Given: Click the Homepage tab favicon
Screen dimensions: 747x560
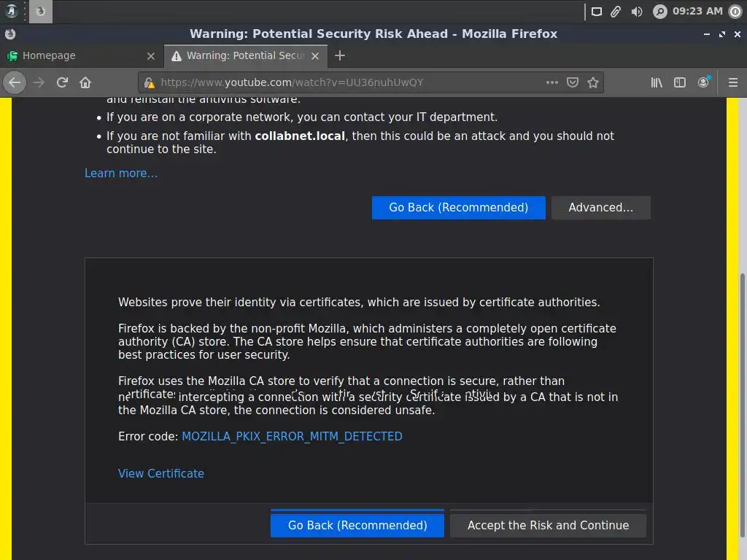Looking at the screenshot, I should point(12,55).
